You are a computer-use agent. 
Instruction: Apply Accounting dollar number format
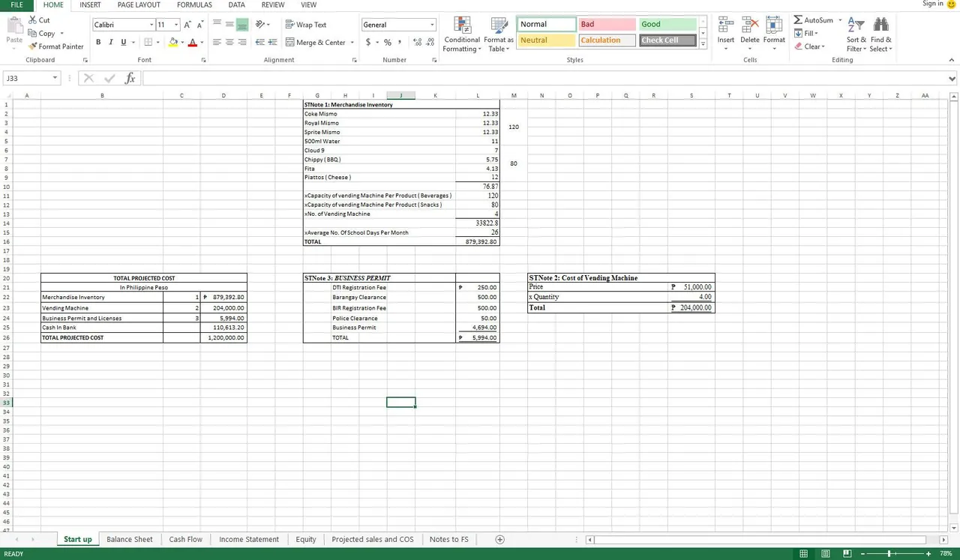[x=368, y=43]
